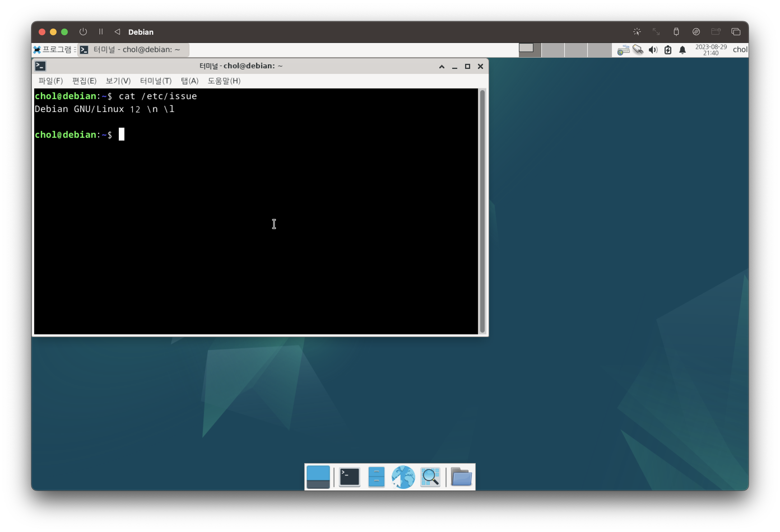This screenshot has width=780, height=532.
Task: Open the disc drive image icon
Action: click(x=696, y=32)
